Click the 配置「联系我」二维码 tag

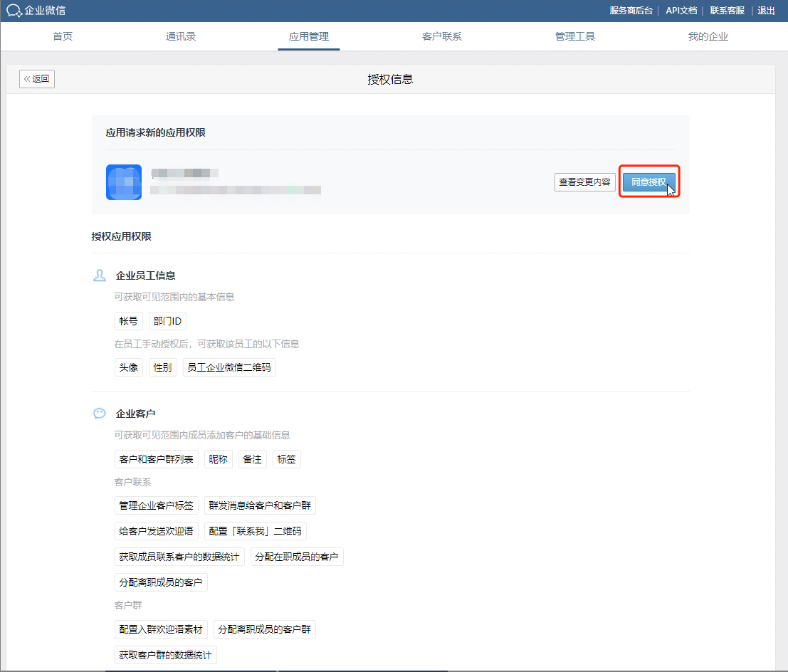click(x=256, y=531)
